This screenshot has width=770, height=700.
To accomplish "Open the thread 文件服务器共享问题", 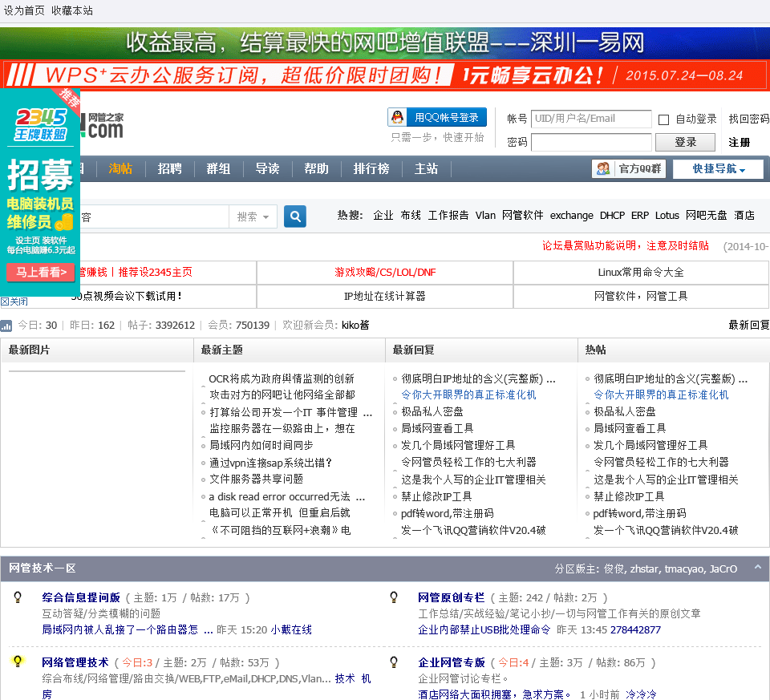I will [x=257, y=479].
